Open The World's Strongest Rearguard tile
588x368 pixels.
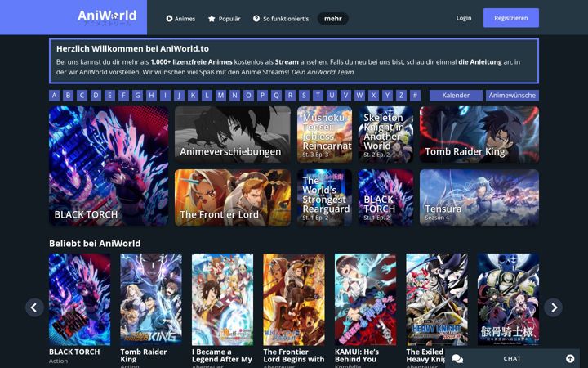click(325, 198)
